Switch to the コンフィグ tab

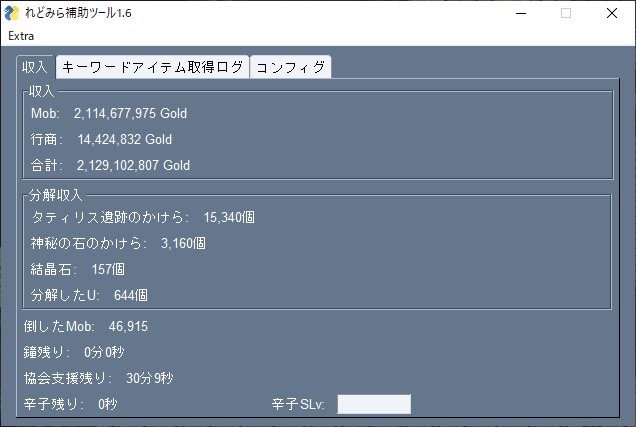pos(290,67)
